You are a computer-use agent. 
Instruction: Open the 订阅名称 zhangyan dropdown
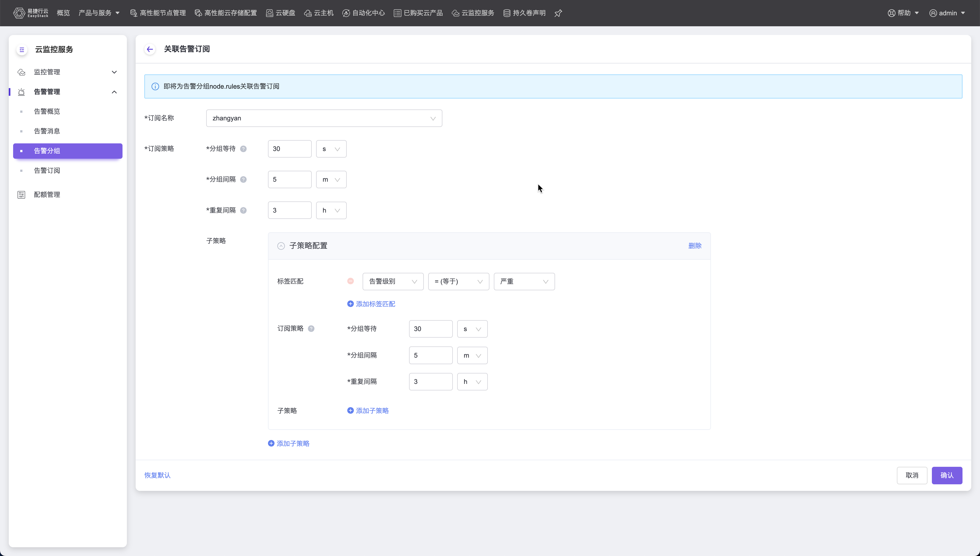coord(324,118)
